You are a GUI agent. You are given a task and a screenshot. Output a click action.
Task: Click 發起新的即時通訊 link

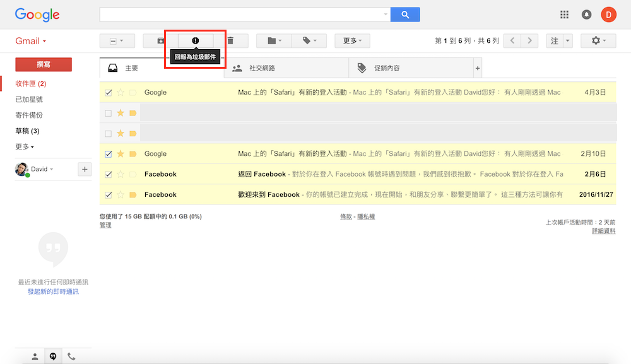coord(53,291)
